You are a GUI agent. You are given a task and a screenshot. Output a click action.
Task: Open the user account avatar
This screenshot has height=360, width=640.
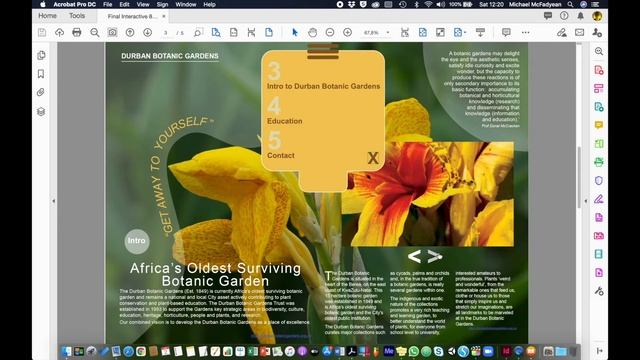[597, 16]
